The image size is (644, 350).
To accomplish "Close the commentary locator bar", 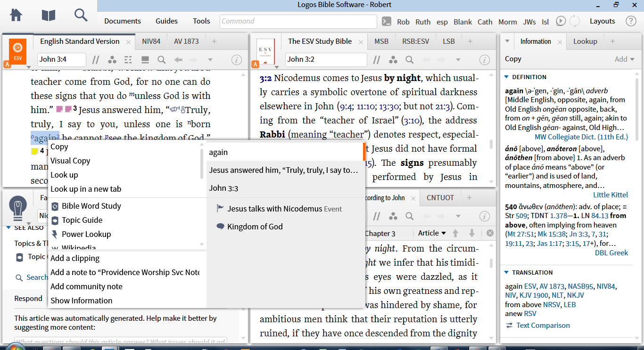I will 490,233.
